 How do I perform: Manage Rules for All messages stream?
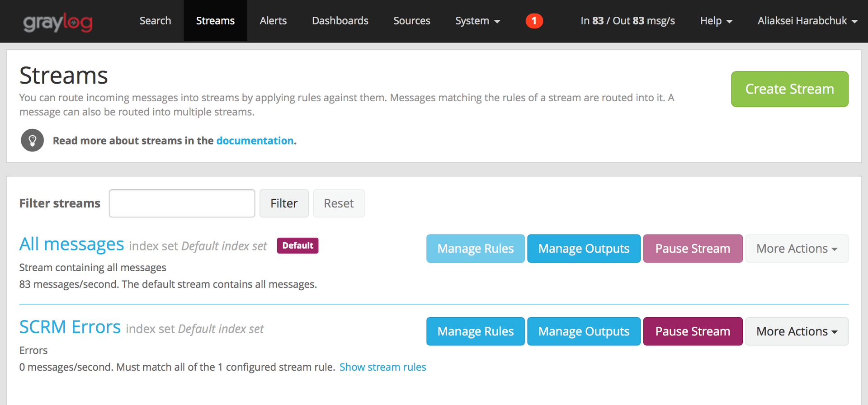pos(475,249)
